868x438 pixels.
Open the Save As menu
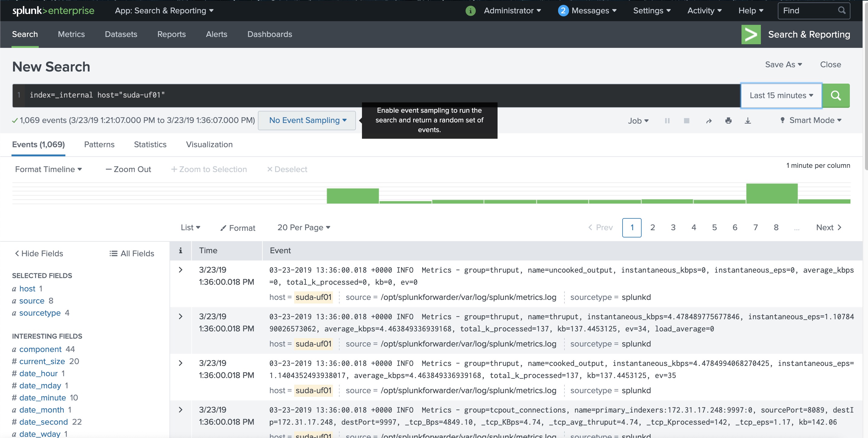click(x=784, y=65)
